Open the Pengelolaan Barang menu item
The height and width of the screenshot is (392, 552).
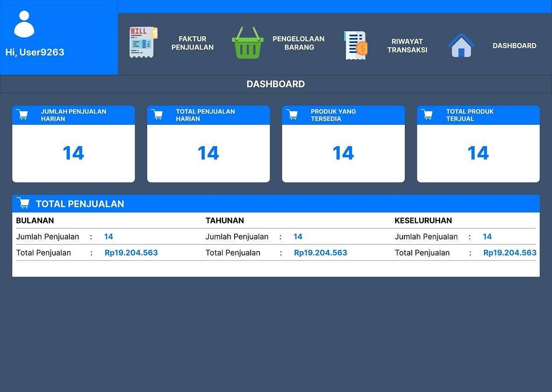(x=299, y=44)
